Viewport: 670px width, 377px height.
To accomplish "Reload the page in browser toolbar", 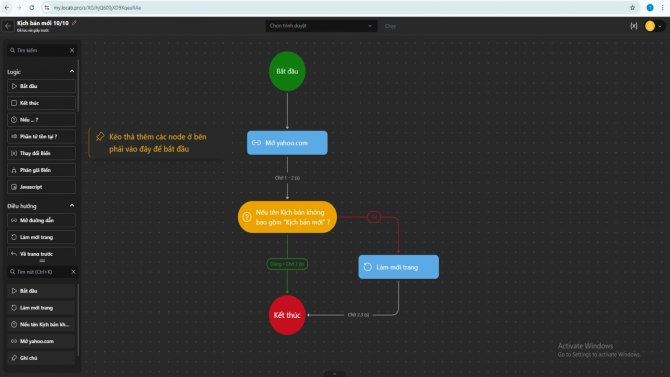I will coord(32,8).
